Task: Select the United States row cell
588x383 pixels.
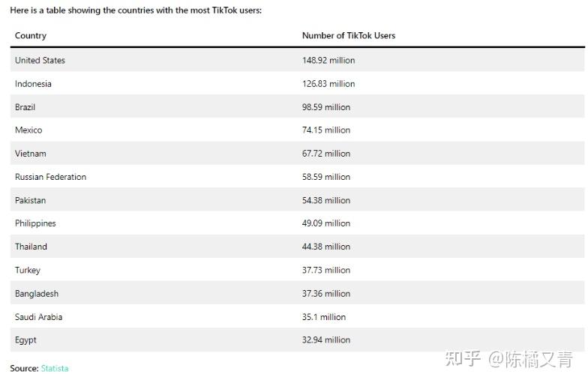Action: click(x=40, y=60)
